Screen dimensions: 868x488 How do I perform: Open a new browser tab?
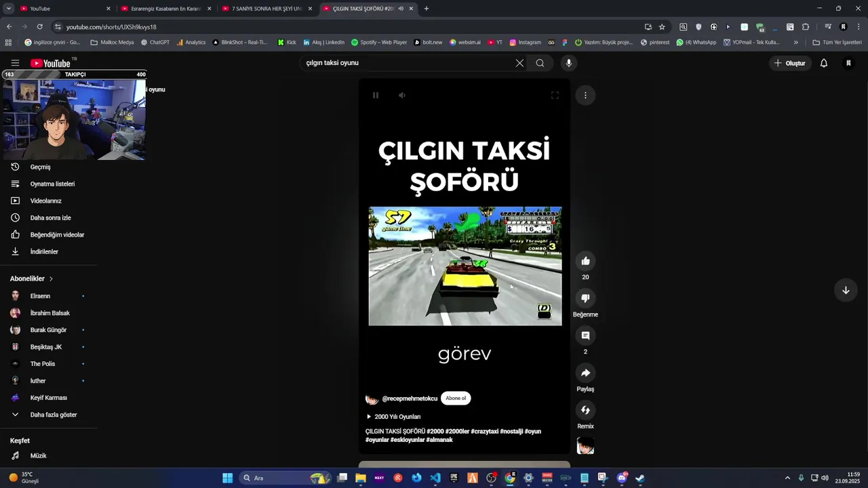(427, 9)
